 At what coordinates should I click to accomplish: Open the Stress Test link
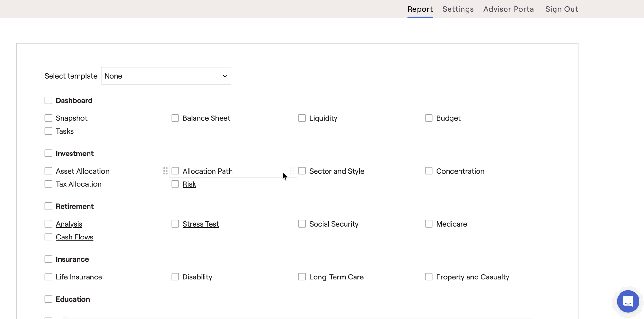[201, 224]
